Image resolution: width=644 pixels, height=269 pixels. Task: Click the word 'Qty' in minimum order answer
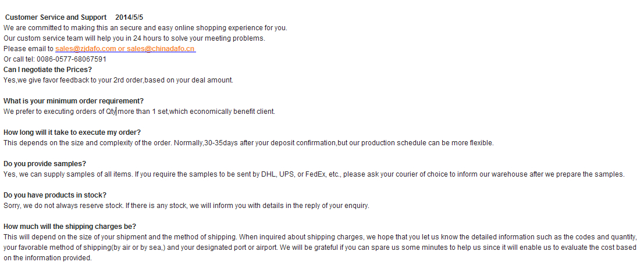[x=111, y=112]
